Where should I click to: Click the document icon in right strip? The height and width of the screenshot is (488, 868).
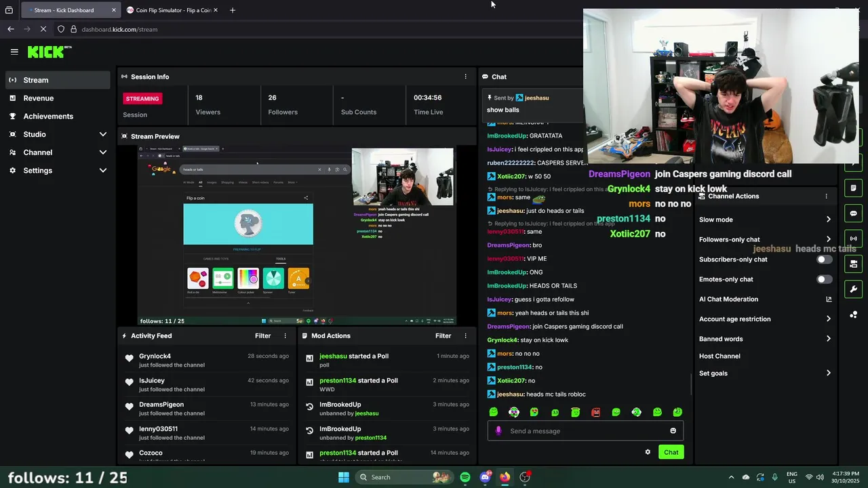[853, 188]
